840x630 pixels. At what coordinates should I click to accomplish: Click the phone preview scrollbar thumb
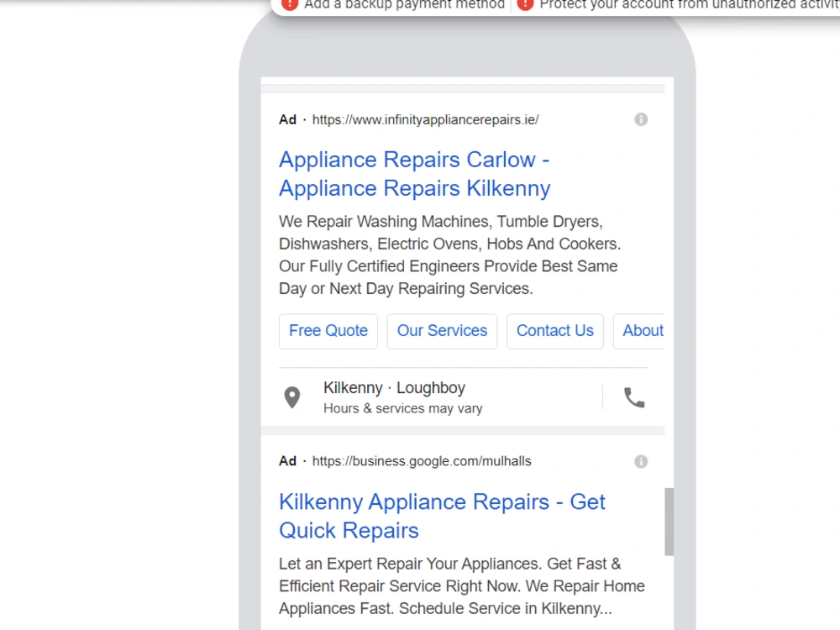(669, 522)
